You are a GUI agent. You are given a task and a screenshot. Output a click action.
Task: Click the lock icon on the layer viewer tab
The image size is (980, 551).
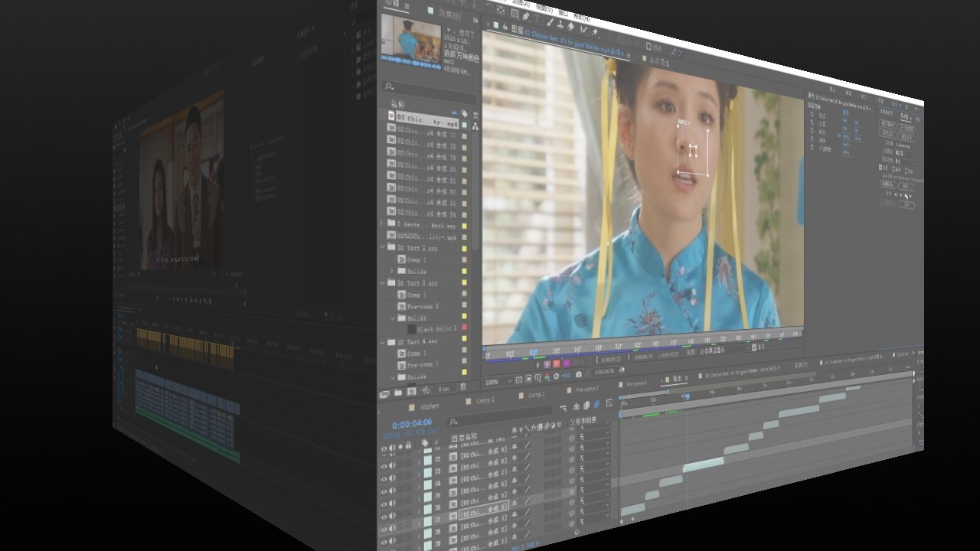coord(505,26)
